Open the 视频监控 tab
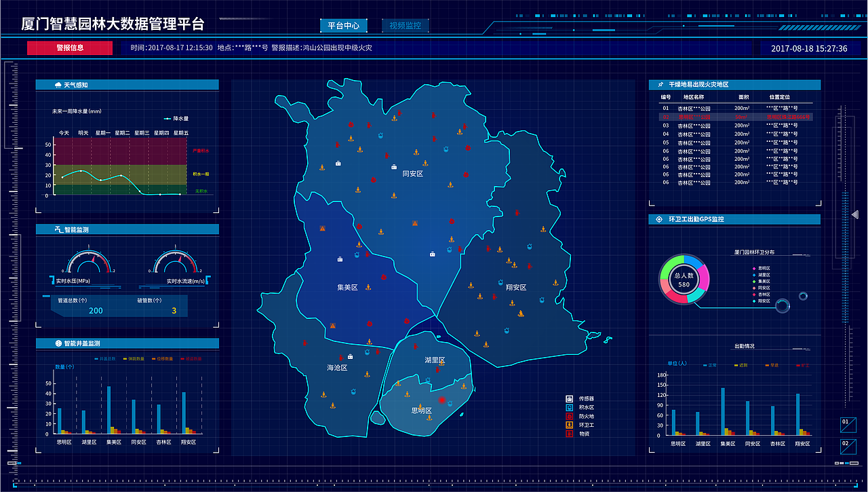 [x=406, y=26]
